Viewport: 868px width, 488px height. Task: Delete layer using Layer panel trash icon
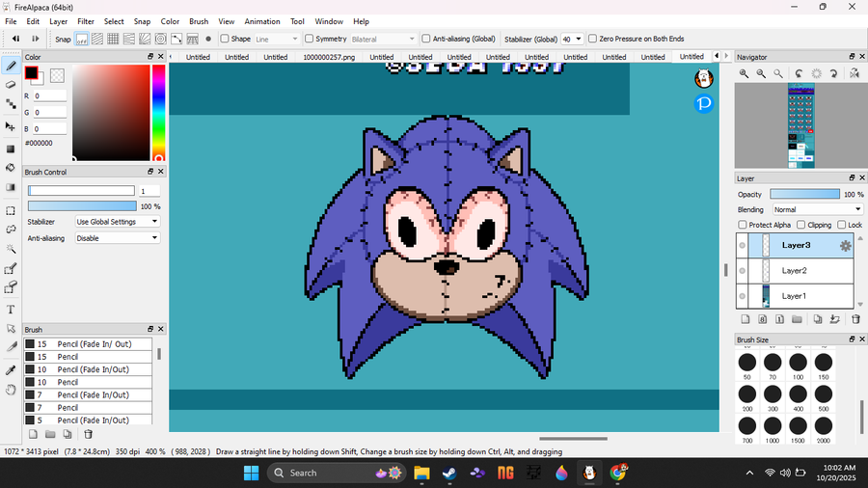855,319
